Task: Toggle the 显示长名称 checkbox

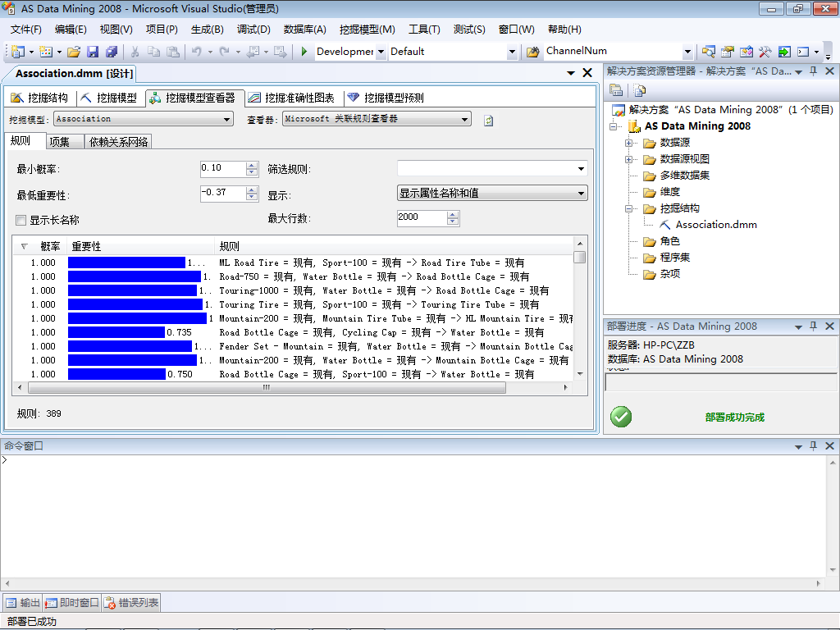Action: [x=21, y=220]
